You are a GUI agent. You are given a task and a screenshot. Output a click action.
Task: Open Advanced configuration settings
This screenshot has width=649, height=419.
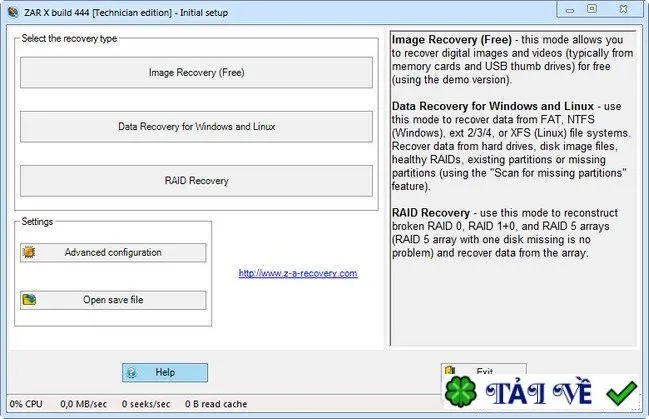point(113,253)
